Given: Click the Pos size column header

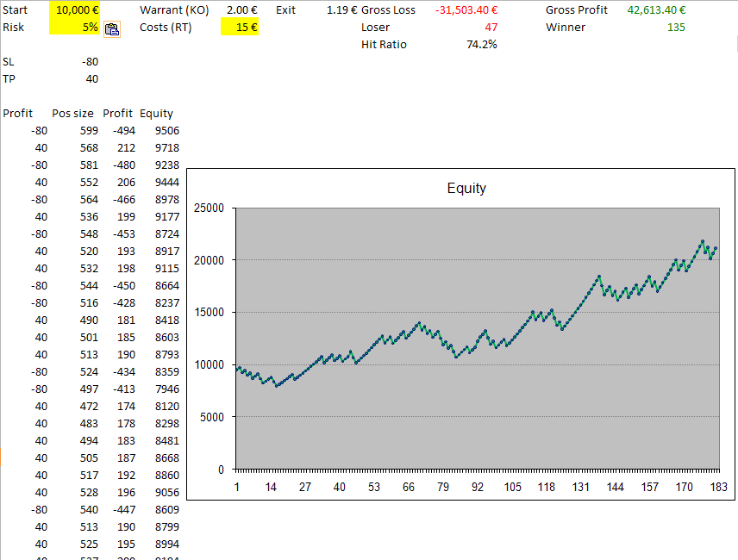Looking at the screenshot, I should (72, 114).
